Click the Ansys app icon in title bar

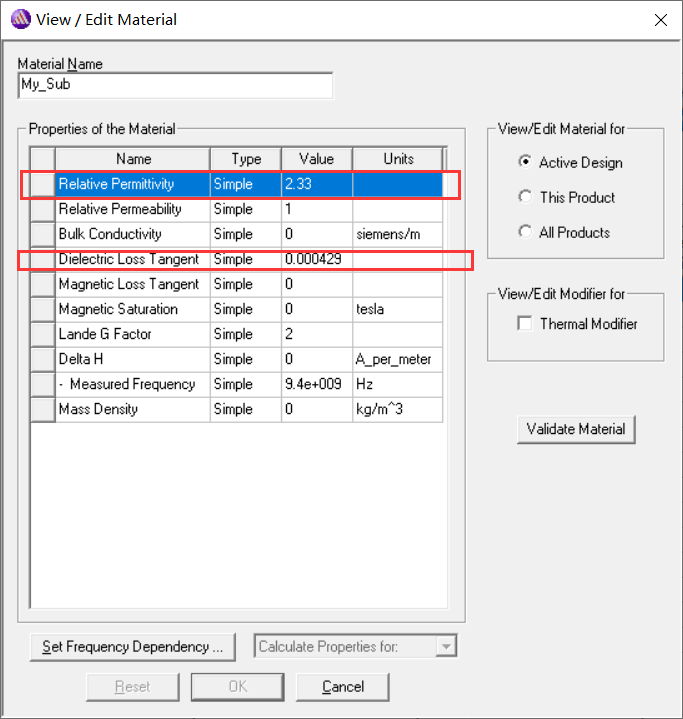tap(20, 20)
